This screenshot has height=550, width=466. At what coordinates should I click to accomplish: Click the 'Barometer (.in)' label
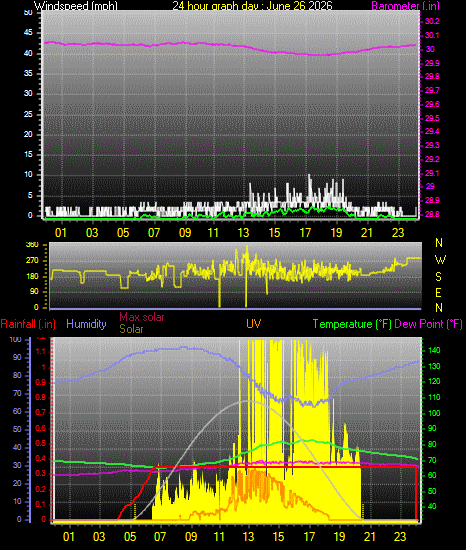(405, 6)
